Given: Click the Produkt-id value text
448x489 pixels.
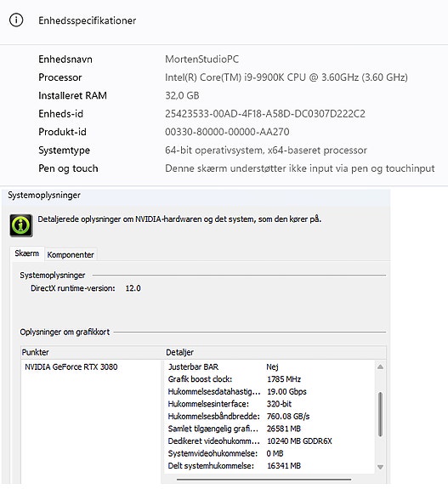Looking at the screenshot, I should pos(227,132).
